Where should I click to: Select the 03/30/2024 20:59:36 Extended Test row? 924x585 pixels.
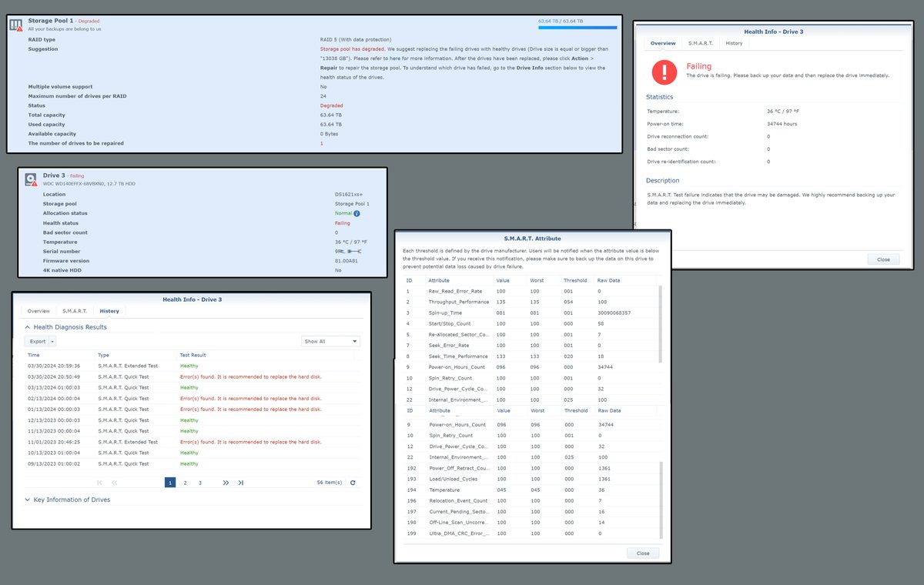click(191, 366)
